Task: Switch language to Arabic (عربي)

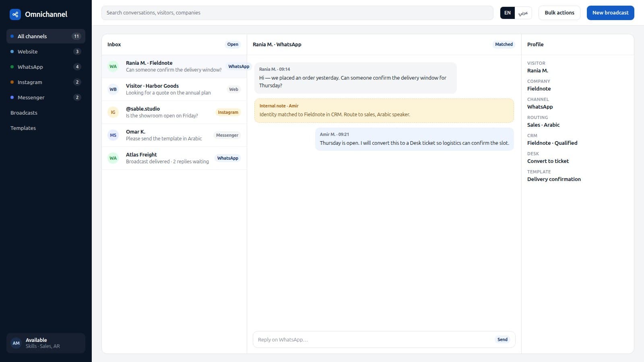Action: (x=523, y=13)
